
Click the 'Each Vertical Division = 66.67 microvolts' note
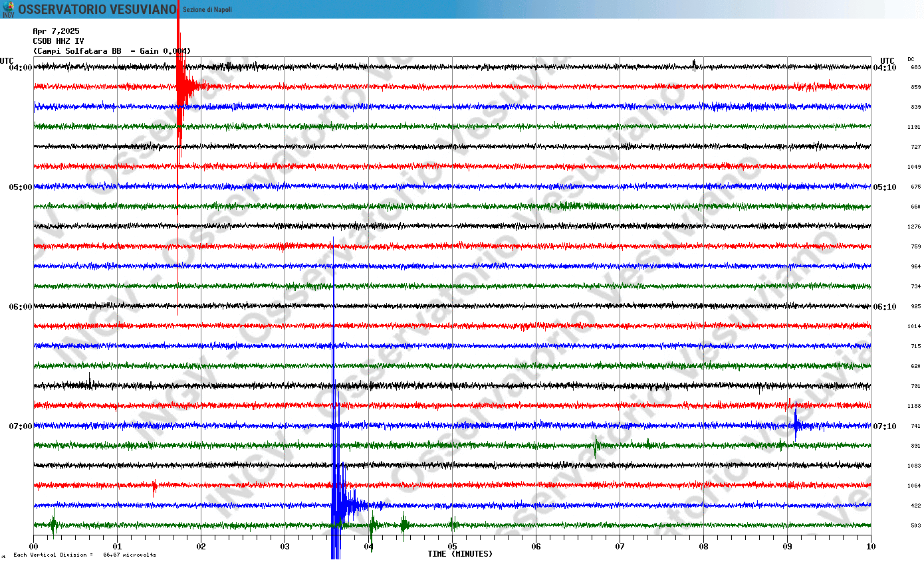pyautogui.click(x=84, y=555)
